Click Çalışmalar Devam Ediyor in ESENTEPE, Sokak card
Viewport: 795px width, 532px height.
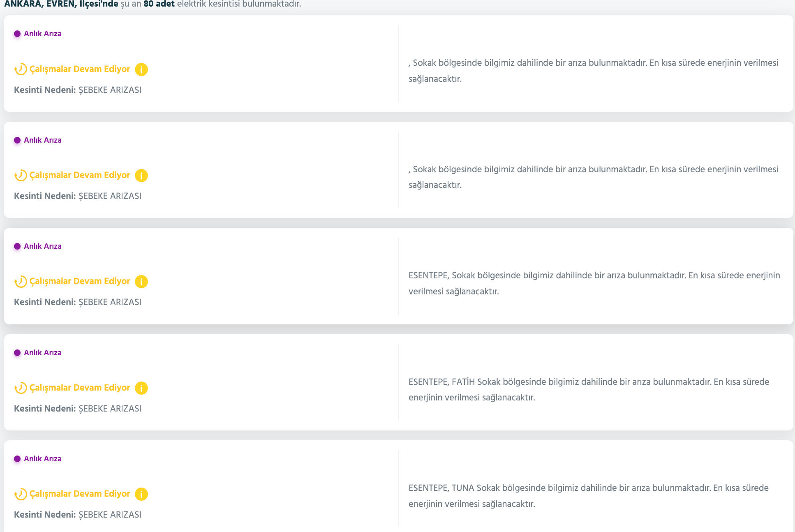click(x=80, y=281)
